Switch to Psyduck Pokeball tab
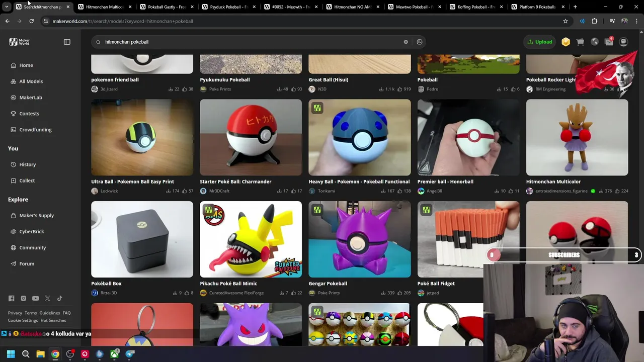 (228, 7)
